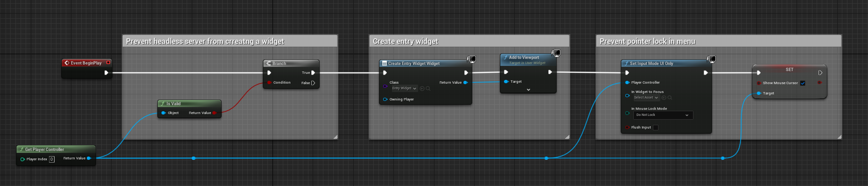Screen dimensions: 868x186
Task: Click the Set Input Mode UI Only exec input pin
Action: tap(627, 72)
